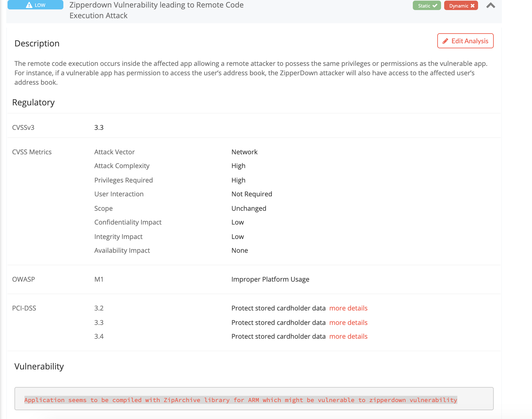The image size is (532, 419).
Task: Open more details for PCI-DSS 3.3
Action: coord(348,322)
